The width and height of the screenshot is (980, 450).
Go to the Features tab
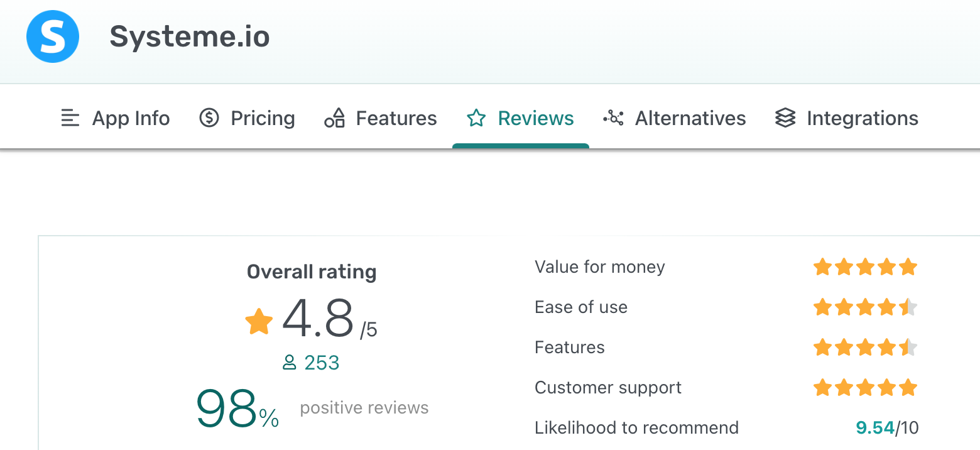click(x=381, y=118)
